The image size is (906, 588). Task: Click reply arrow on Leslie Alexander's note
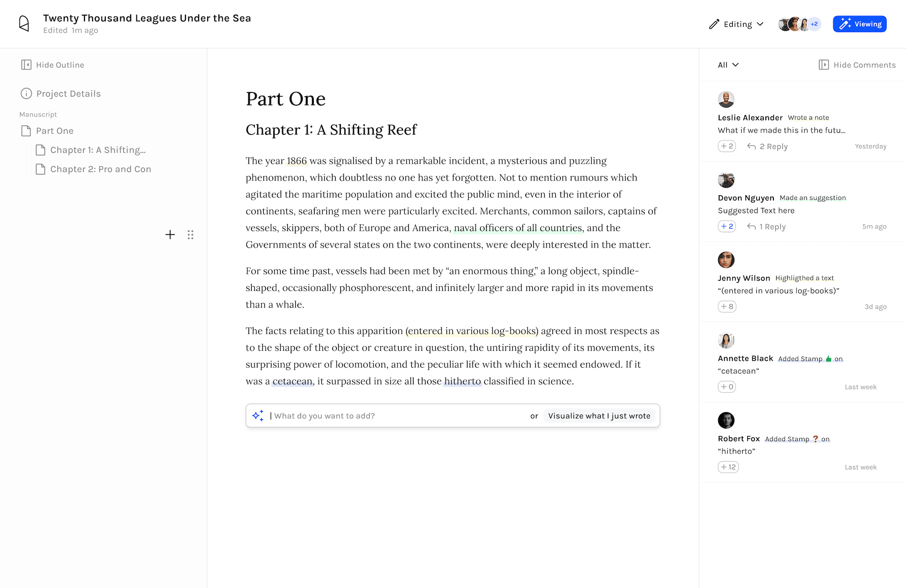click(x=751, y=146)
